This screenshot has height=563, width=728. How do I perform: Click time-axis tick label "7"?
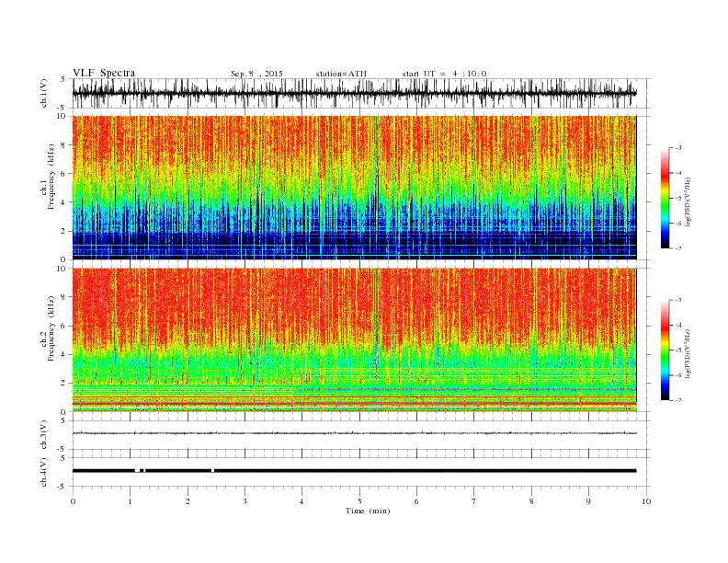click(474, 501)
